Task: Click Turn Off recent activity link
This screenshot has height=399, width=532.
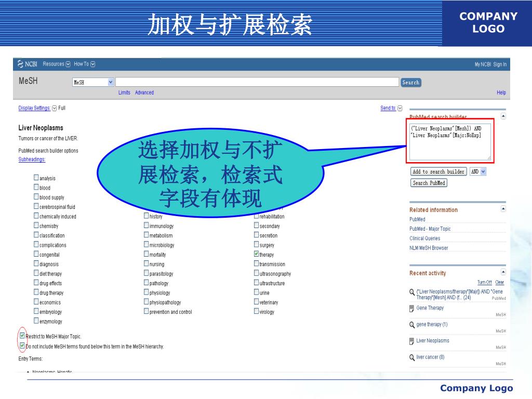Action: (x=485, y=282)
